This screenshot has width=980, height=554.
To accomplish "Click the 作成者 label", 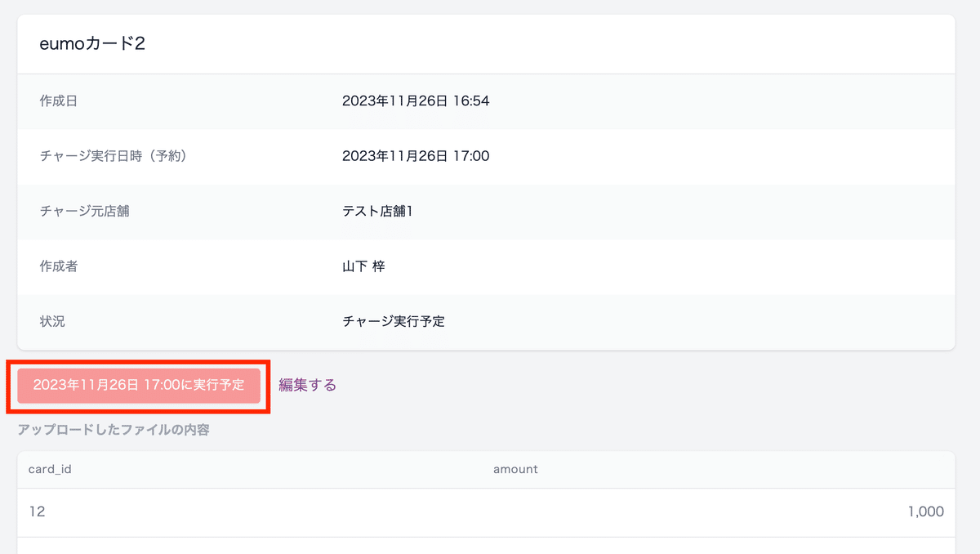I will click(59, 266).
